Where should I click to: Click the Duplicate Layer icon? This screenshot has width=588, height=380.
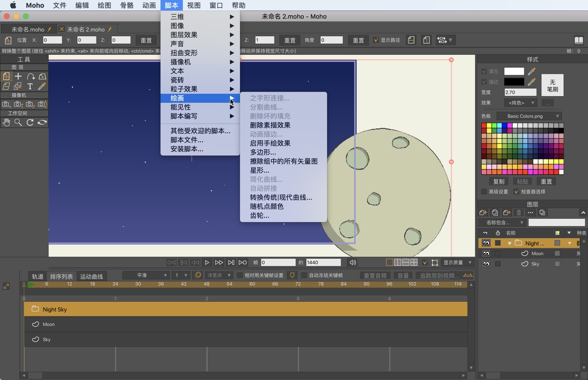pyautogui.click(x=495, y=212)
